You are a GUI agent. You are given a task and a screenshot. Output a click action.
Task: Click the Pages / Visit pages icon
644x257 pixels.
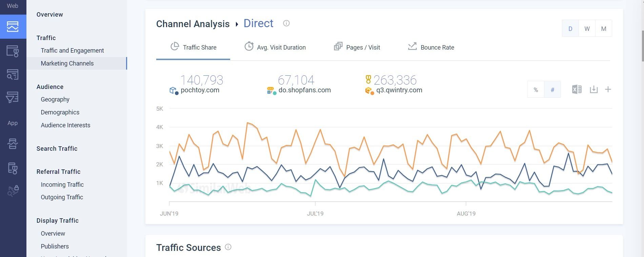click(338, 47)
